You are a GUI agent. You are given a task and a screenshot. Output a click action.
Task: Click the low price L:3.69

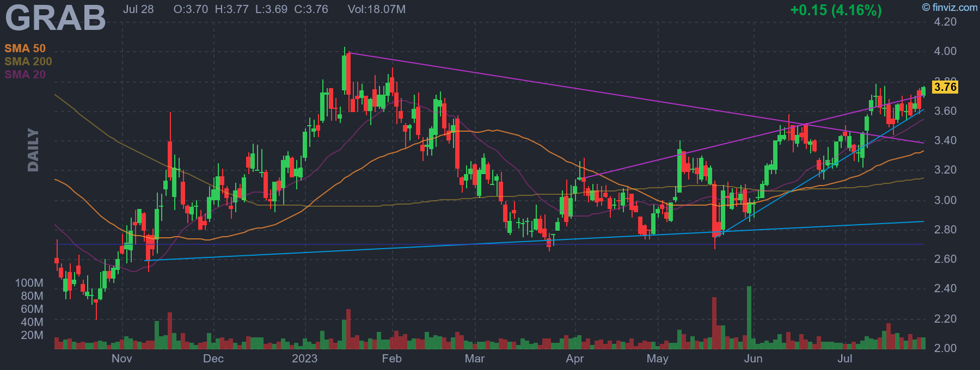point(271,9)
